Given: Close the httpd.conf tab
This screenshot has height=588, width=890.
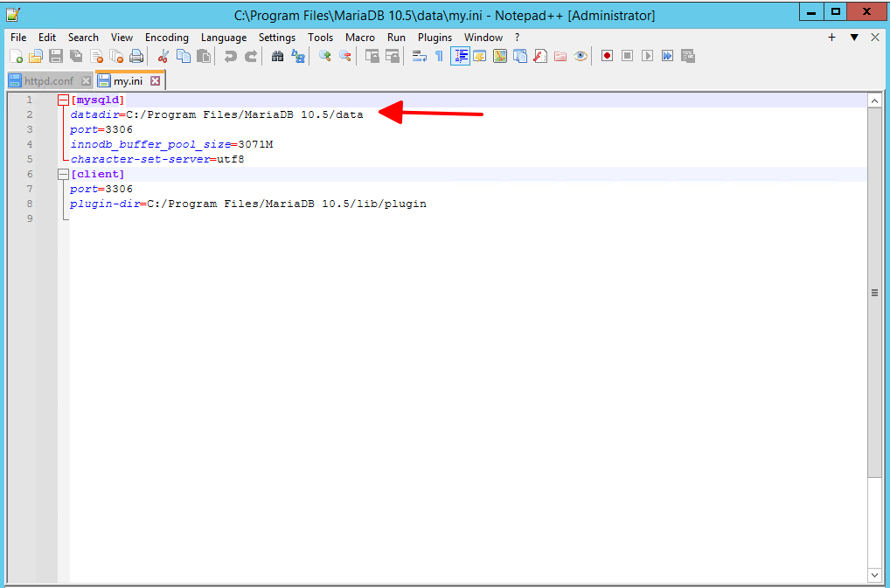Looking at the screenshot, I should pyautogui.click(x=86, y=81).
